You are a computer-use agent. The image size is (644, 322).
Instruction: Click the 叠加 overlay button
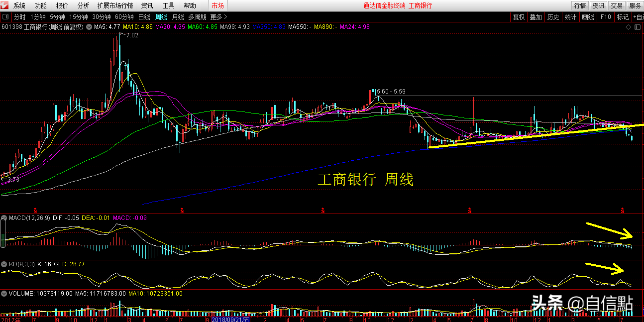tap(536, 17)
